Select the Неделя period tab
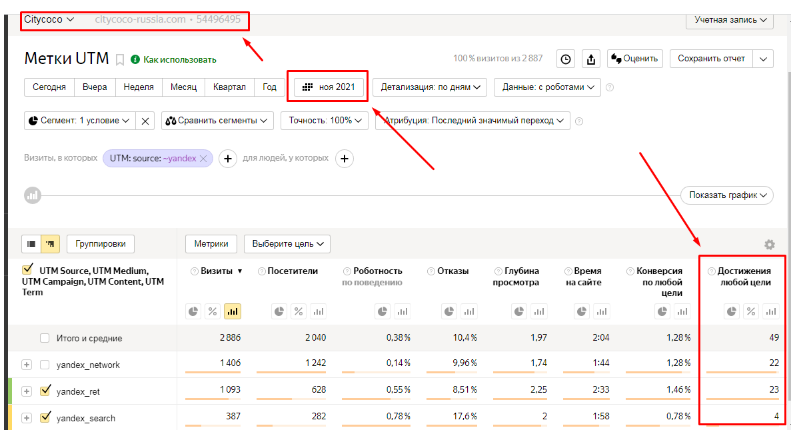This screenshot has width=806, height=443. point(138,87)
